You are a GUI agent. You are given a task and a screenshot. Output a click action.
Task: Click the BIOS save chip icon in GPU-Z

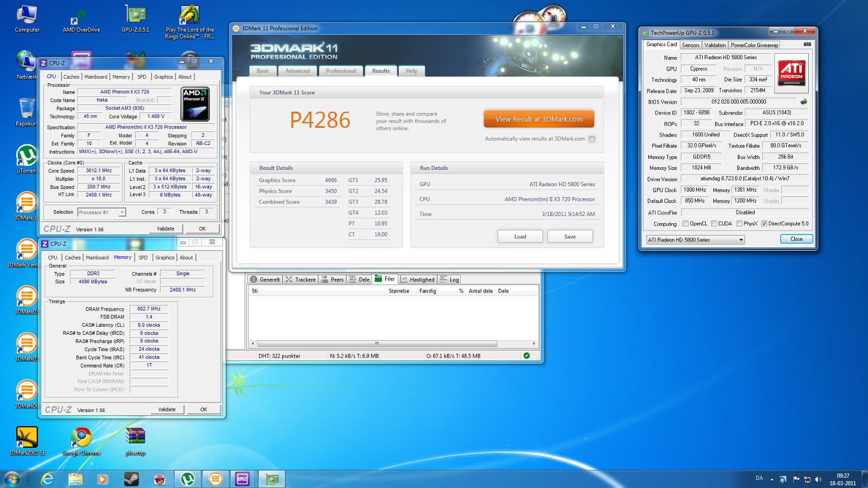pos(804,102)
